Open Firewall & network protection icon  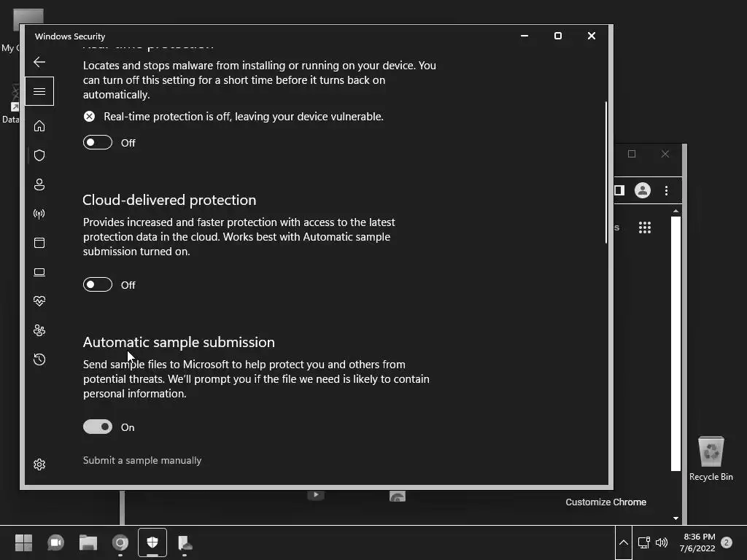(39, 214)
